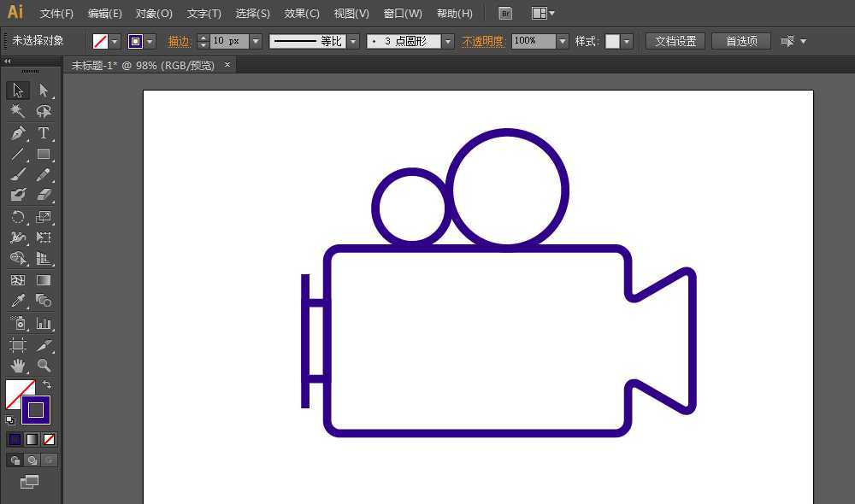
Task: Click the purple stroke swatch in toolbox
Action: click(36, 410)
